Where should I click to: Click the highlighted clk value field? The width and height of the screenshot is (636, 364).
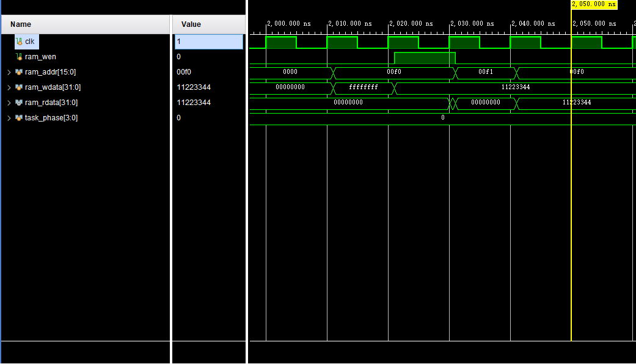[x=208, y=41]
